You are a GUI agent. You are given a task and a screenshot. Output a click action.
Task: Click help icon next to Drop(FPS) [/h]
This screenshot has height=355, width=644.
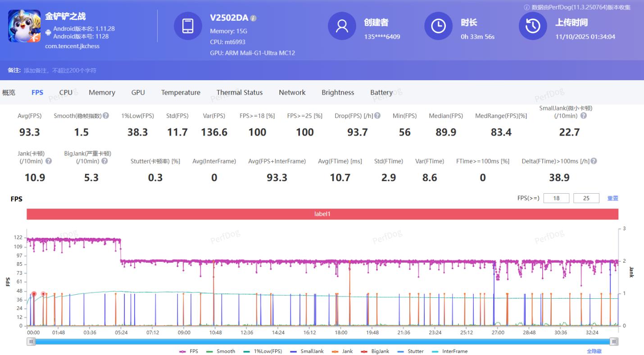click(377, 116)
